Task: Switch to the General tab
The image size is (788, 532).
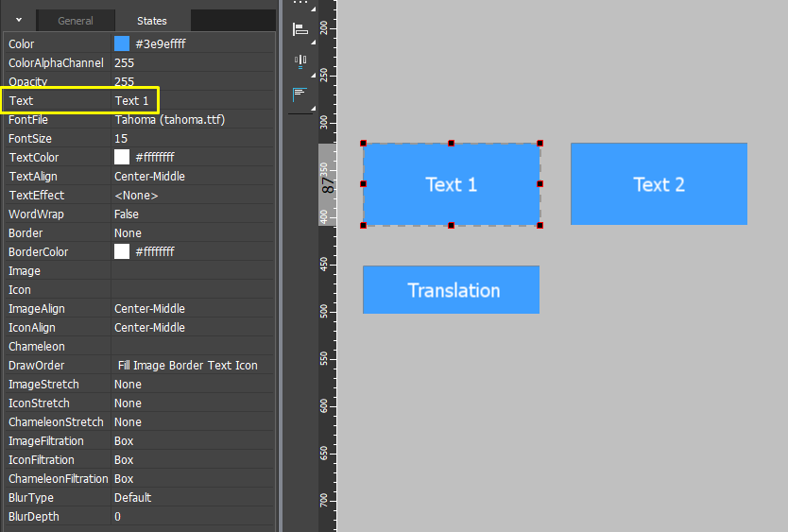Action: 76,21
